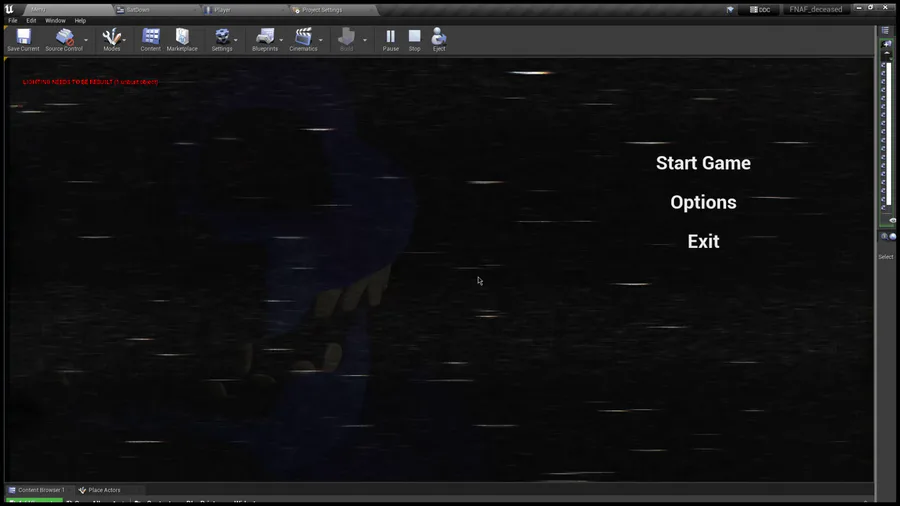Viewport: 900px width, 506px height.
Task: Click the eye view options icon in outliner
Action: [892, 220]
